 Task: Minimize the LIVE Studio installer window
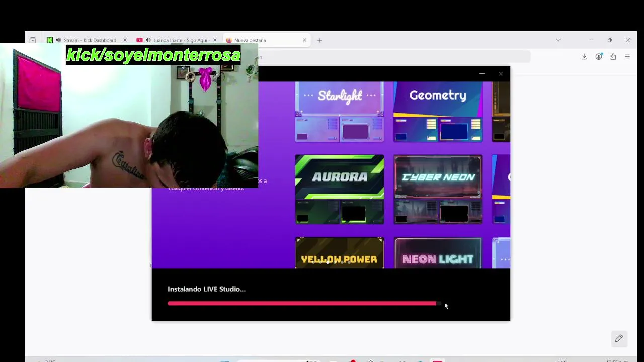482,74
